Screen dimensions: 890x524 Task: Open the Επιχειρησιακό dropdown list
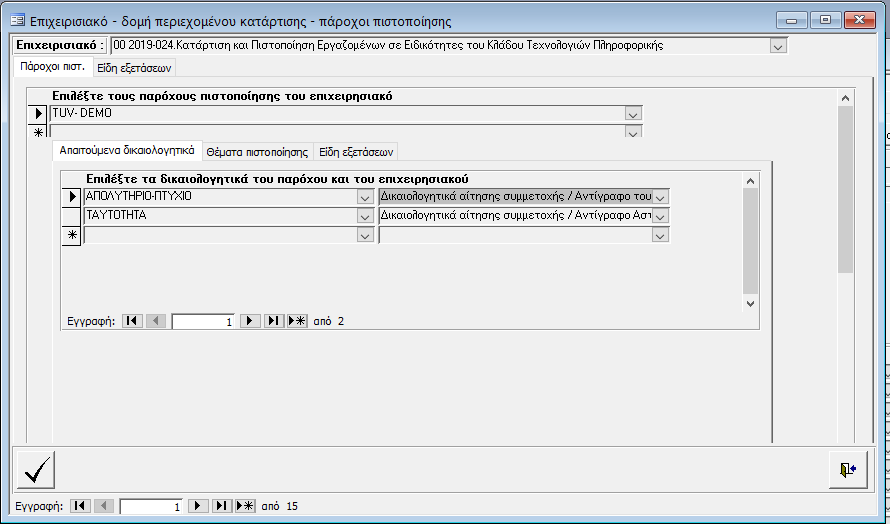[778, 46]
